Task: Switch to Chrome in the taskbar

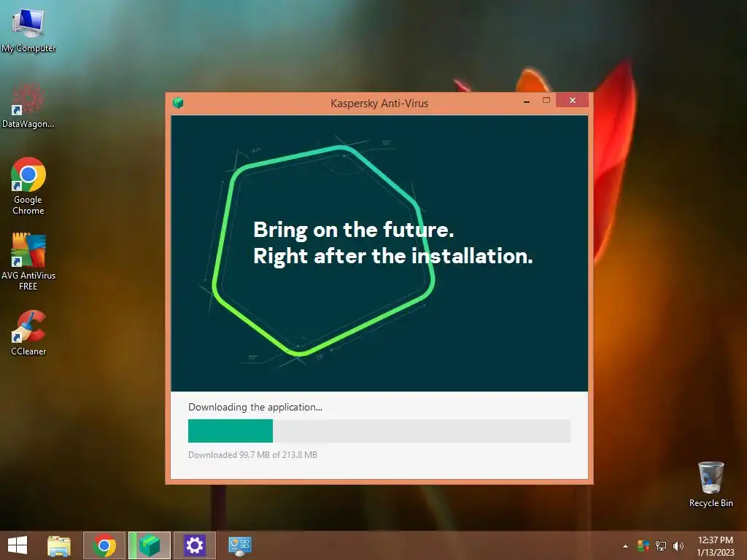Action: [x=104, y=545]
